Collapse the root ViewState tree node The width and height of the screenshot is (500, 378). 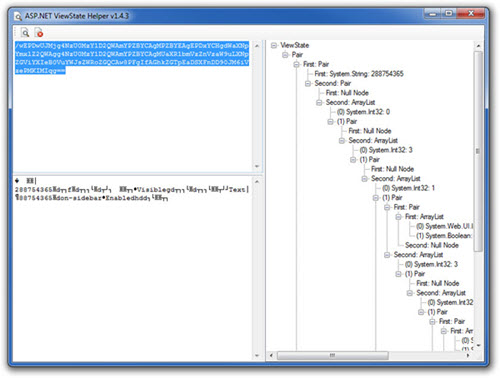(274, 45)
